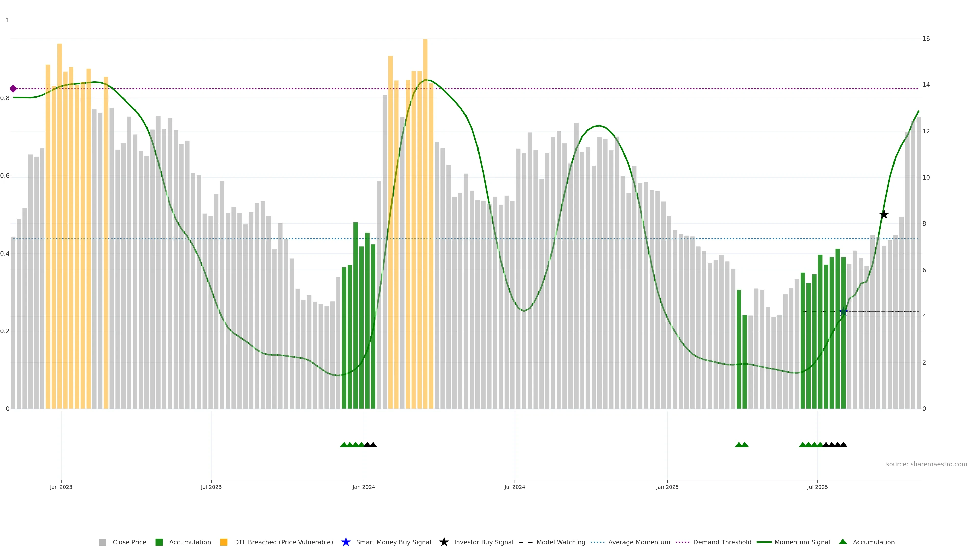
Task: Click the Model Watching dashed legend icon
Action: [x=525, y=542]
